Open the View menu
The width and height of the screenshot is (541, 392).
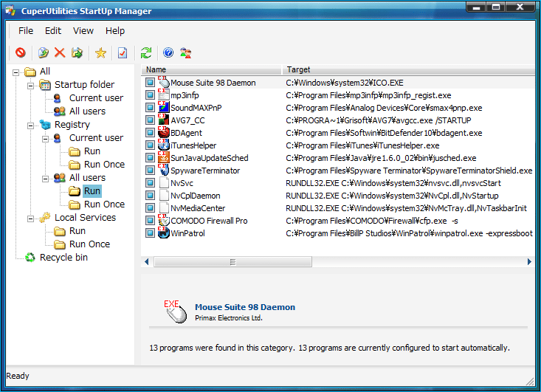click(x=83, y=31)
